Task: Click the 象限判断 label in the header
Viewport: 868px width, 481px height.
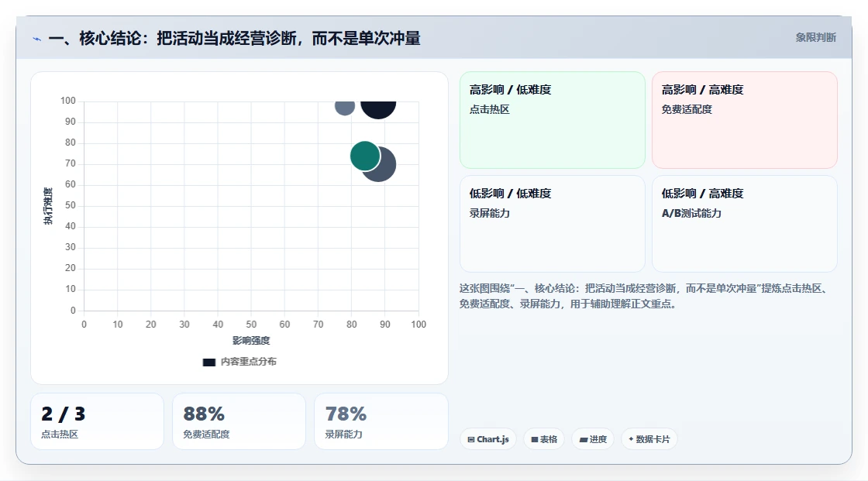Action: [x=815, y=38]
